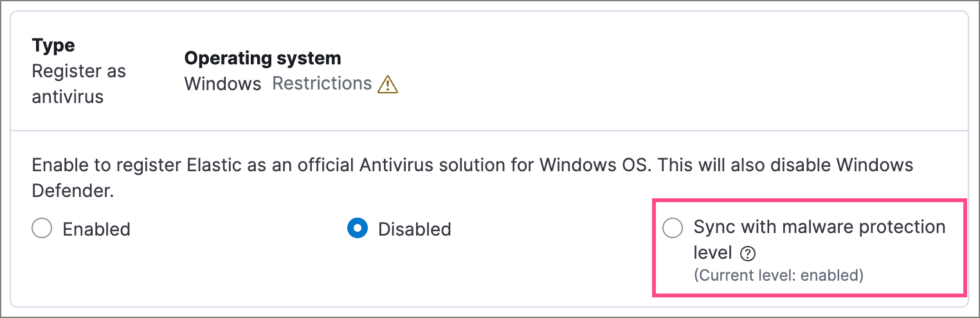Click the "Enable to register Elastic" description start
Image resolution: width=980 pixels, height=318 pixels.
103,165
